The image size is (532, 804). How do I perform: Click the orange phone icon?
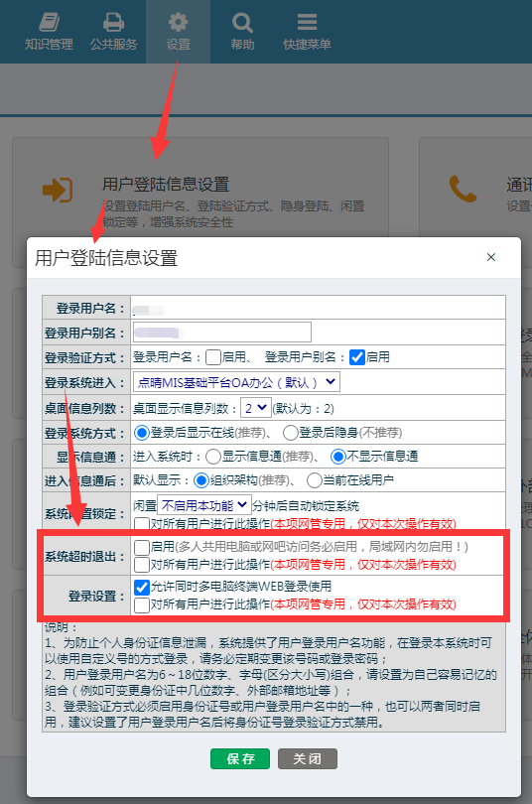[463, 189]
